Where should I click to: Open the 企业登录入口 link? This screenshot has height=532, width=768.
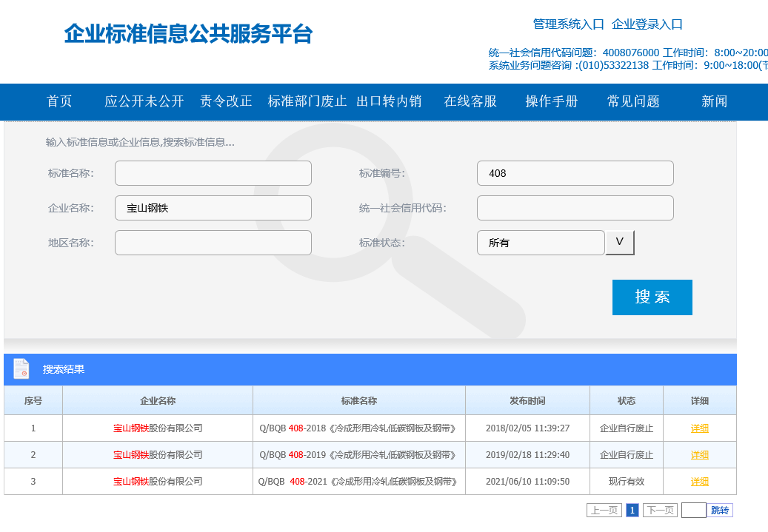point(647,24)
